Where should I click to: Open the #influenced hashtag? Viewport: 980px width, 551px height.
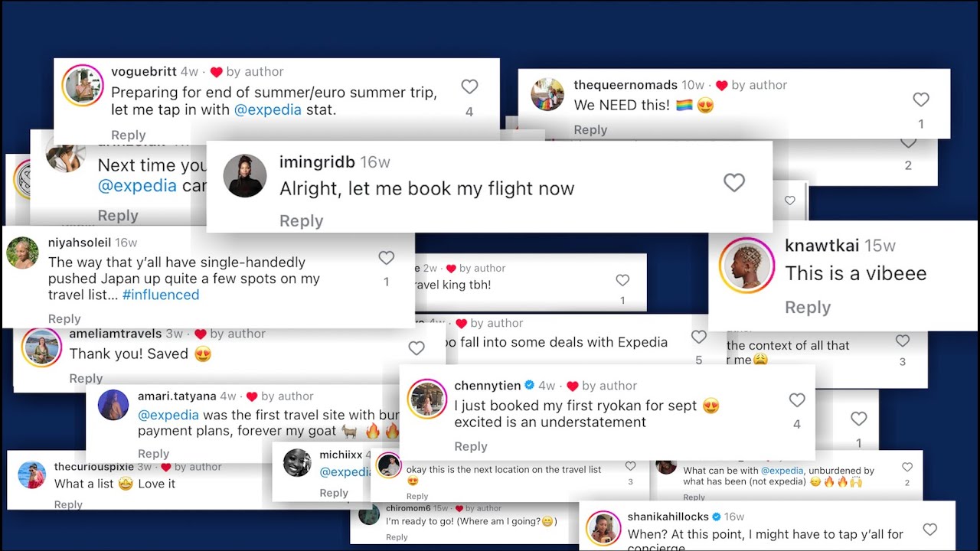point(161,295)
